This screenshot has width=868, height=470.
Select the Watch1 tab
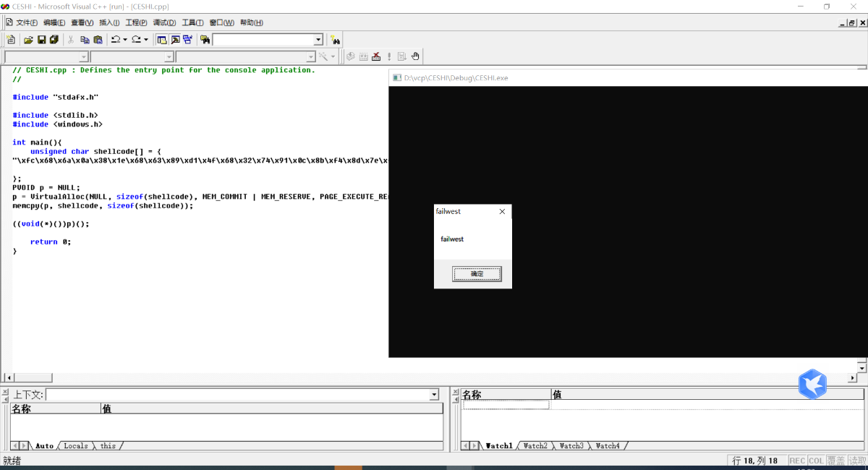pos(498,446)
